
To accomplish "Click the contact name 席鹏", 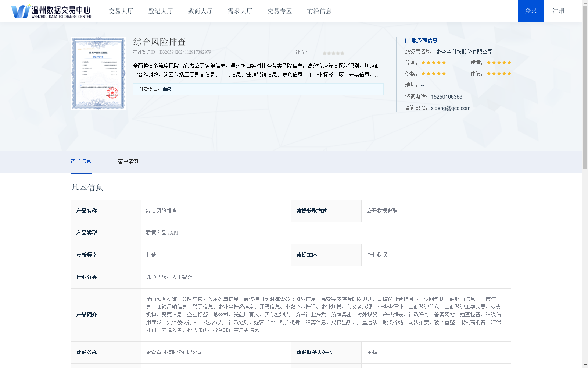I will (x=372, y=352).
